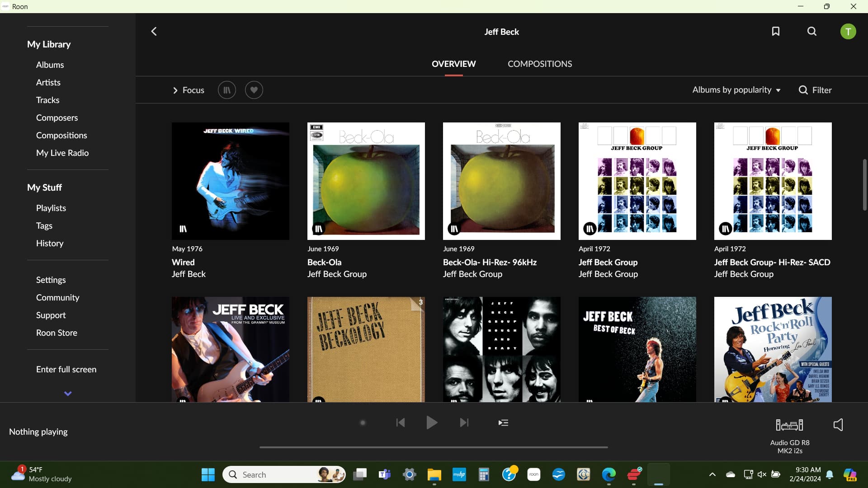
Task: Open Albums in My Library
Action: [x=50, y=65]
